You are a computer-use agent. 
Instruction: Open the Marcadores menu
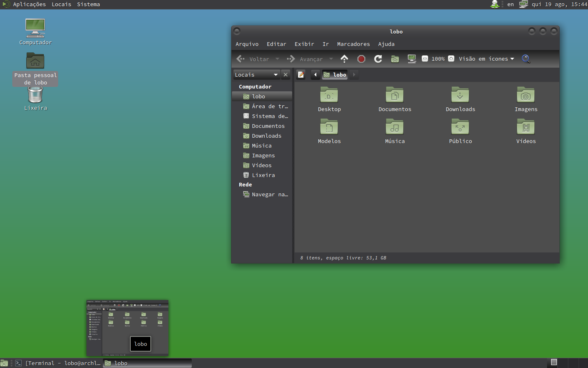pos(353,44)
